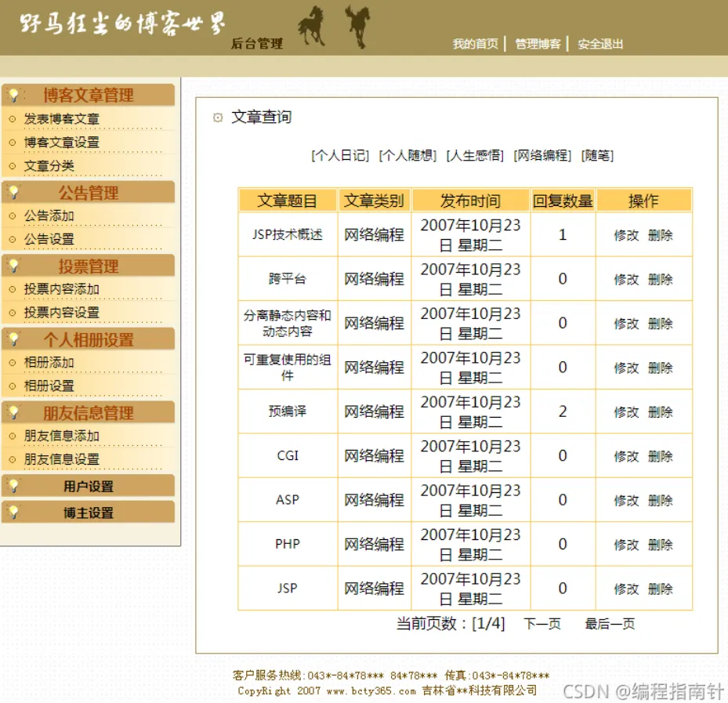Click the lightbulb icon beside 投票管理

pyautogui.click(x=14, y=266)
